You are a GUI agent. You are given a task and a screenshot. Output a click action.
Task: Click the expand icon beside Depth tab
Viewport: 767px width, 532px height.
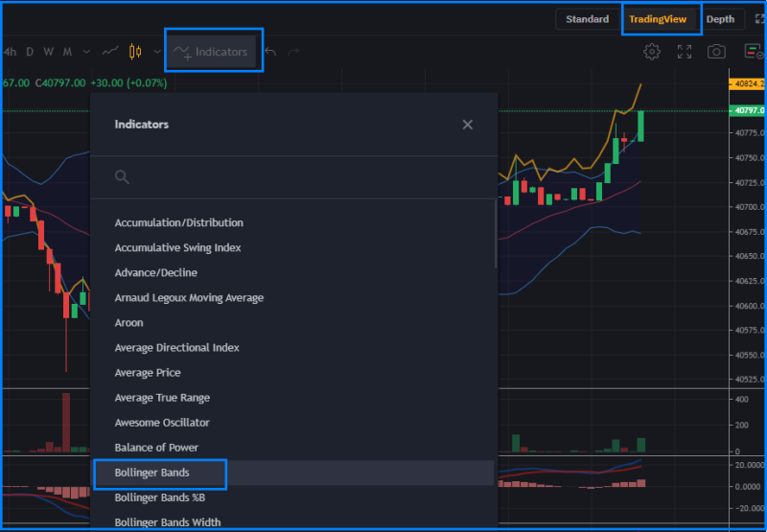(x=759, y=19)
